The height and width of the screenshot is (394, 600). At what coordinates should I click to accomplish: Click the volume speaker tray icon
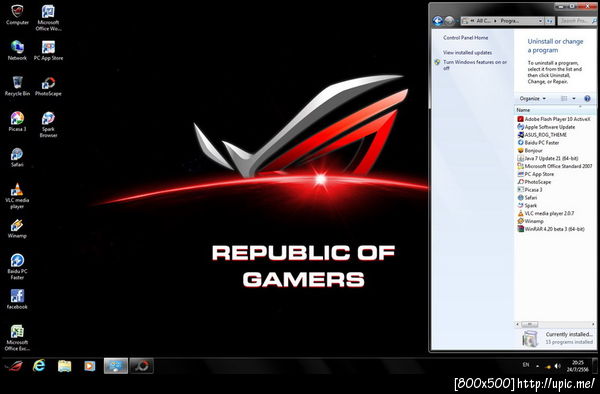[558, 366]
